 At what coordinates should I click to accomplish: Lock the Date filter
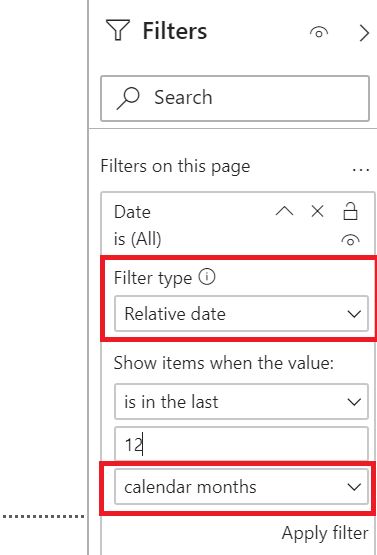point(350,211)
